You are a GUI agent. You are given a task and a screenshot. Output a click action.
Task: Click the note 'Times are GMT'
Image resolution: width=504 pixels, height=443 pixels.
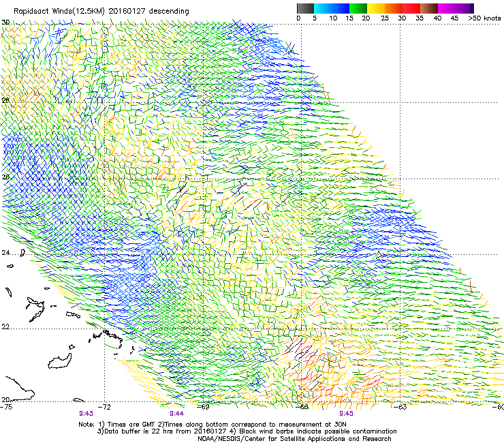[130, 425]
